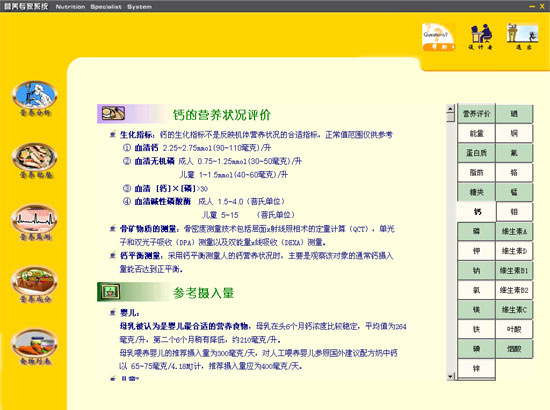Click the exit door running-man icon
This screenshot has width=550, height=410.
pos(523,36)
